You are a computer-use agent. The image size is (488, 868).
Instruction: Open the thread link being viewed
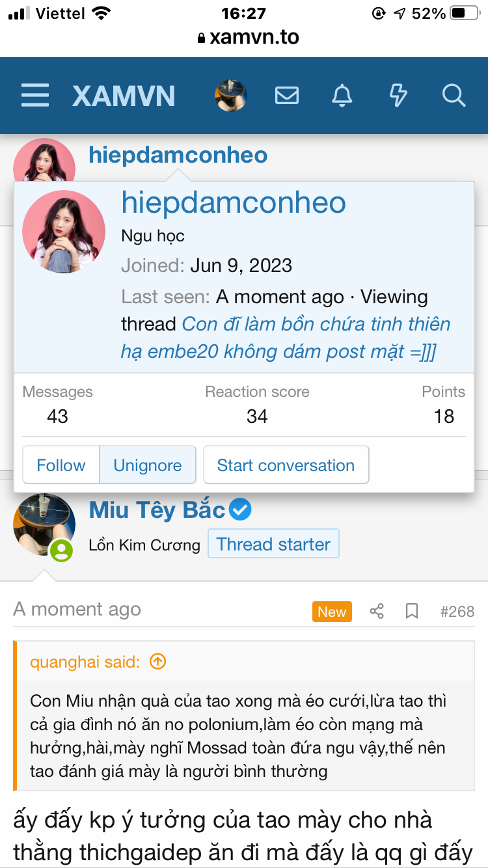[286, 338]
